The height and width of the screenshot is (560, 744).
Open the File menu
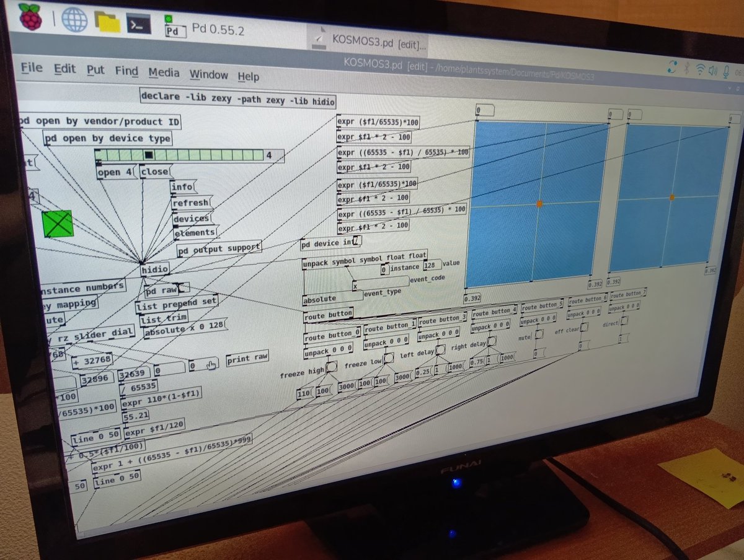[32, 68]
